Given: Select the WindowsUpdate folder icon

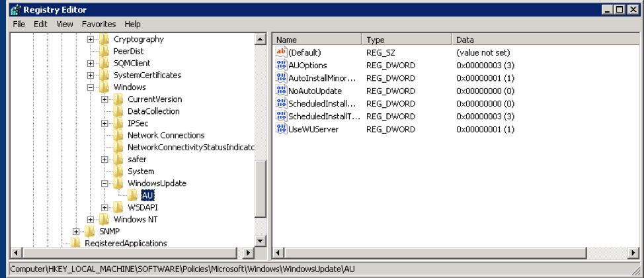Looking at the screenshot, I should 118,183.
